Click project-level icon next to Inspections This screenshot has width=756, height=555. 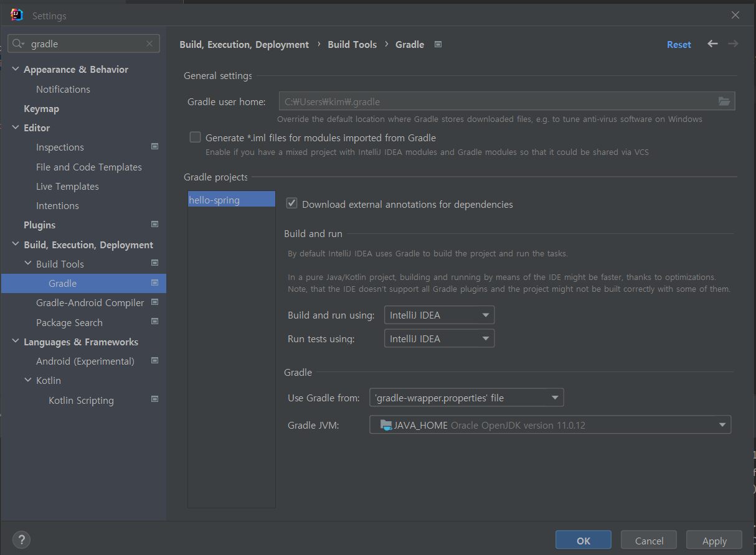click(155, 147)
